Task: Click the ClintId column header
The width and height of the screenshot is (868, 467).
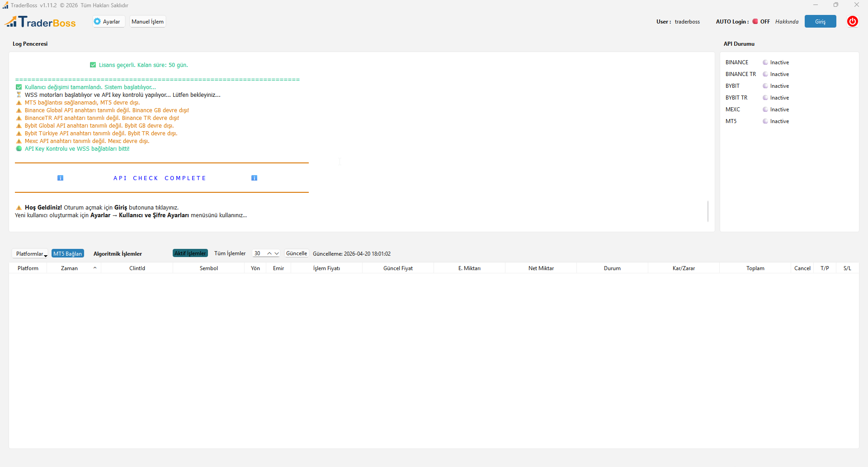Action: pyautogui.click(x=137, y=268)
